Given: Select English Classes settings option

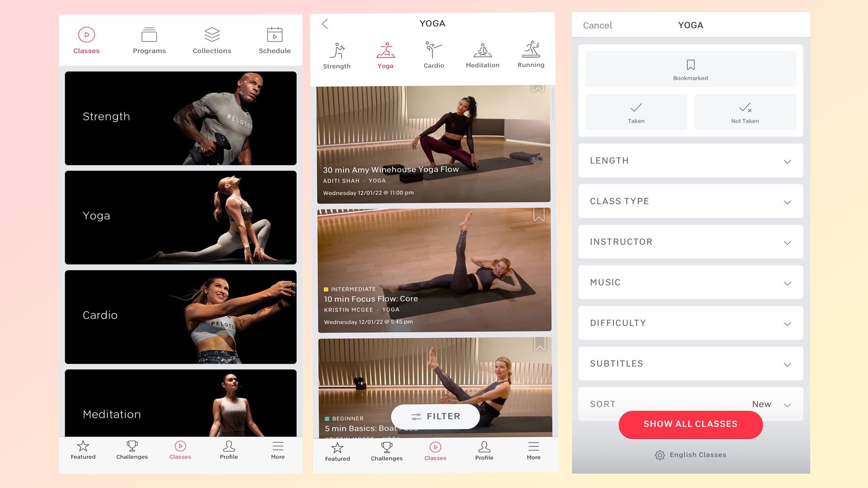Looking at the screenshot, I should click(x=690, y=454).
